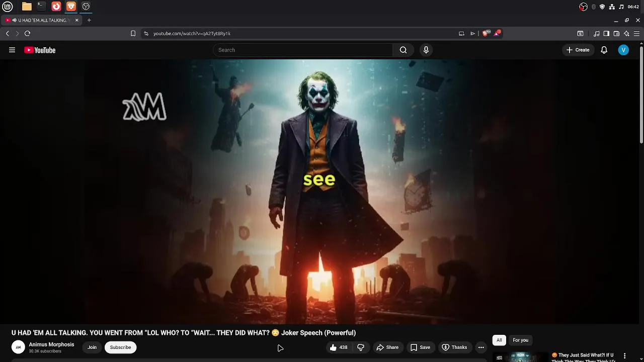The image size is (644, 362).
Task: Go to YouTube home via logo
Action: (x=40, y=50)
